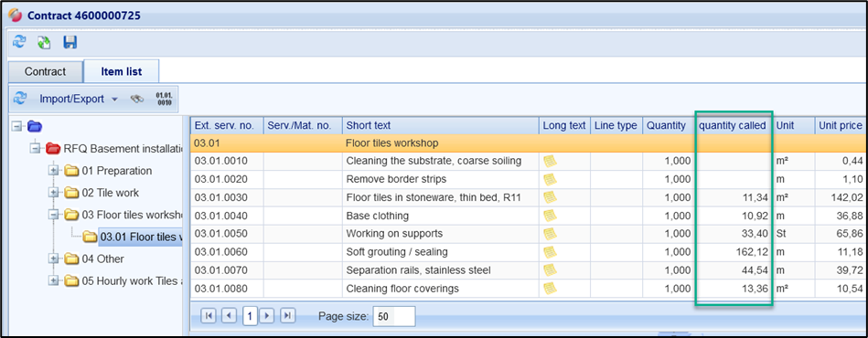
Task: Click the Page size input field
Action: tap(393, 316)
